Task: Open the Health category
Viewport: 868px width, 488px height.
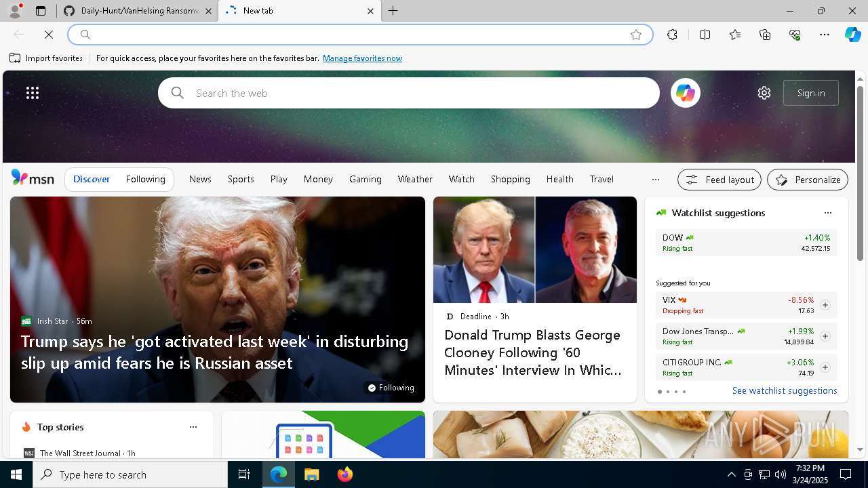Action: (x=560, y=179)
